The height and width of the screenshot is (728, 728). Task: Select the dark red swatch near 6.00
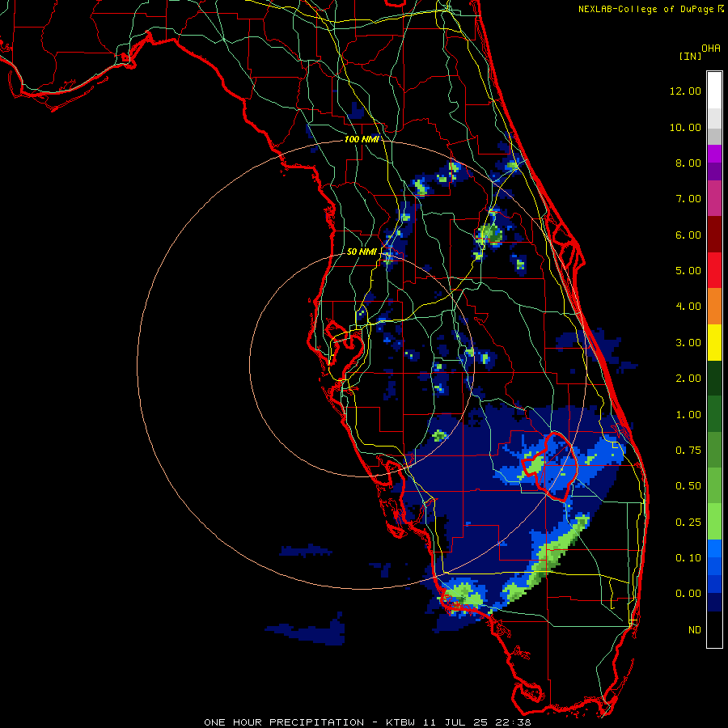pyautogui.click(x=714, y=235)
